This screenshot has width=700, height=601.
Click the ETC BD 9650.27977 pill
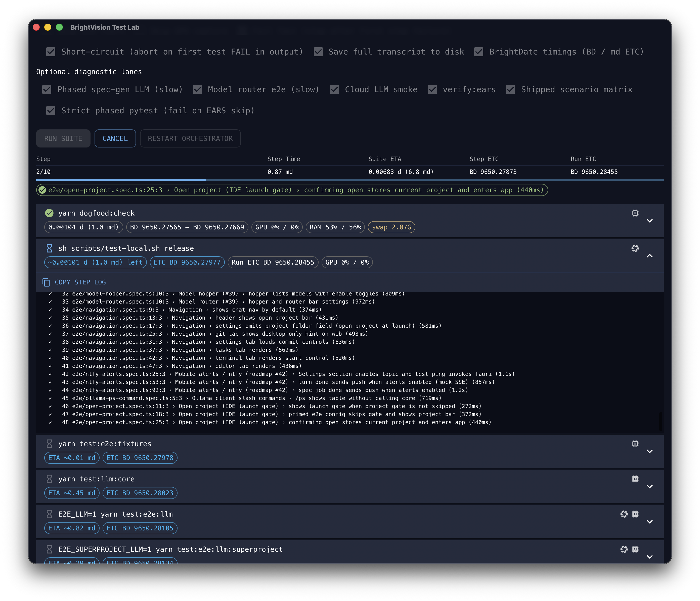pos(187,262)
